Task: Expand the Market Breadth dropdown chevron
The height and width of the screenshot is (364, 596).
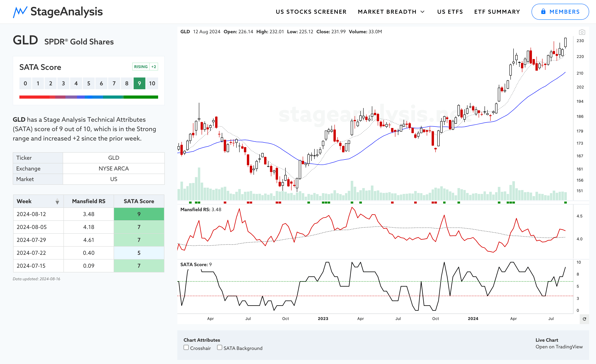Action: (422, 12)
